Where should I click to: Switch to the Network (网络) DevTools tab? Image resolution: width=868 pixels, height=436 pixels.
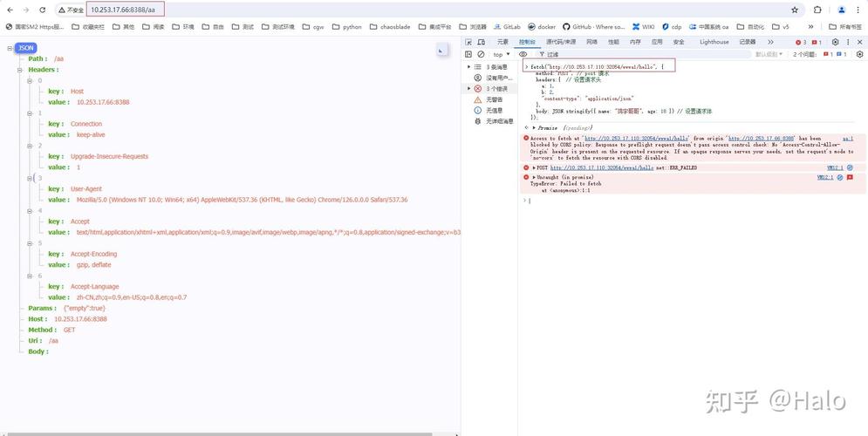pyautogui.click(x=591, y=42)
